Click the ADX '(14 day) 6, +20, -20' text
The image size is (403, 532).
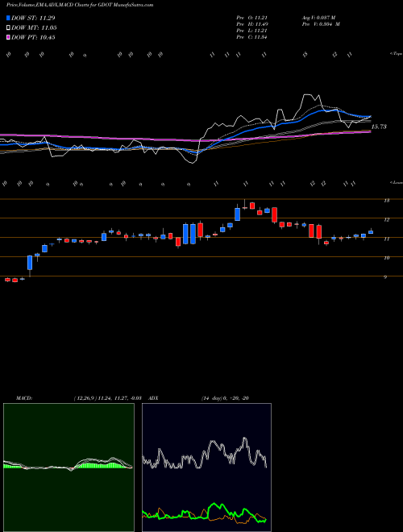coord(225,398)
